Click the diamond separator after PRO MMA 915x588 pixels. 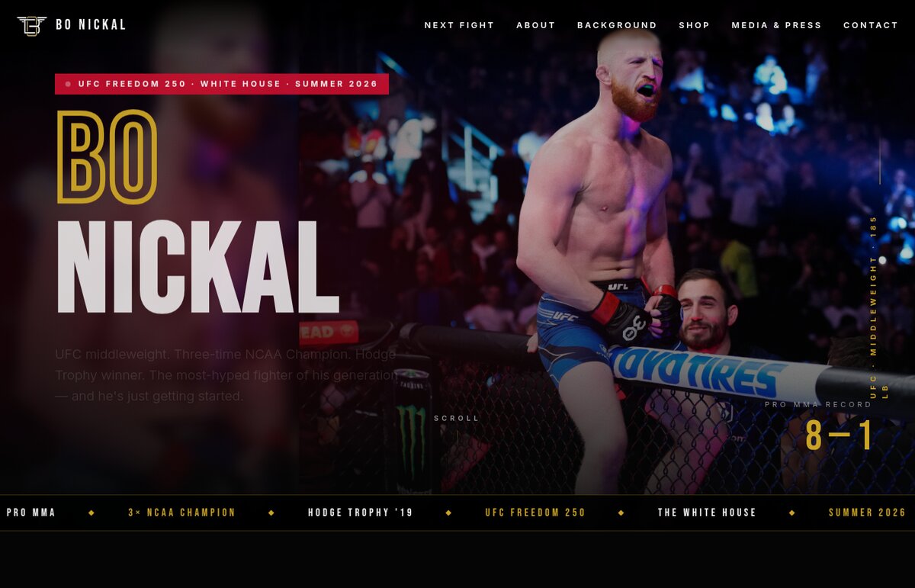point(91,512)
